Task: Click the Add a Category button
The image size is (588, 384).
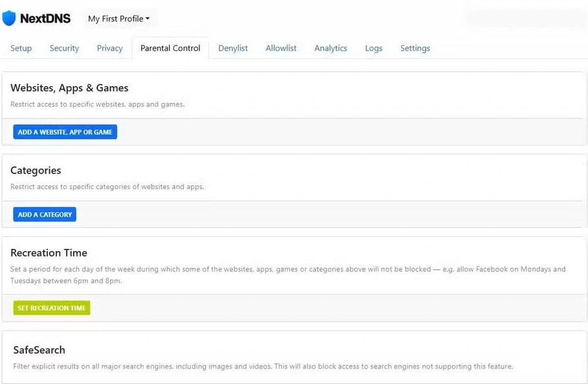Action: [x=45, y=214]
